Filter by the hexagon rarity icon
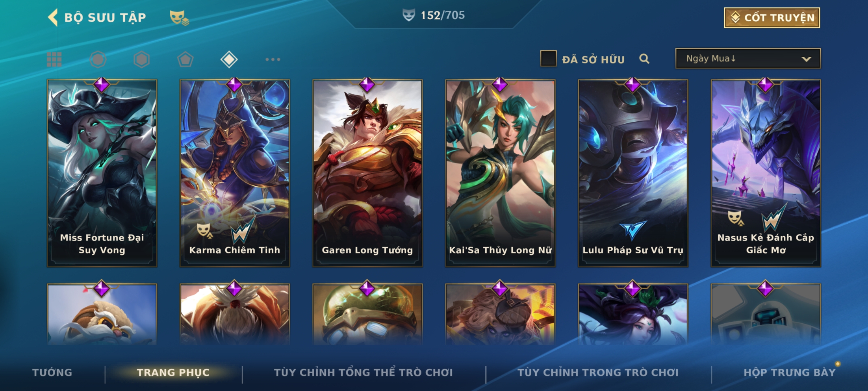 click(141, 59)
